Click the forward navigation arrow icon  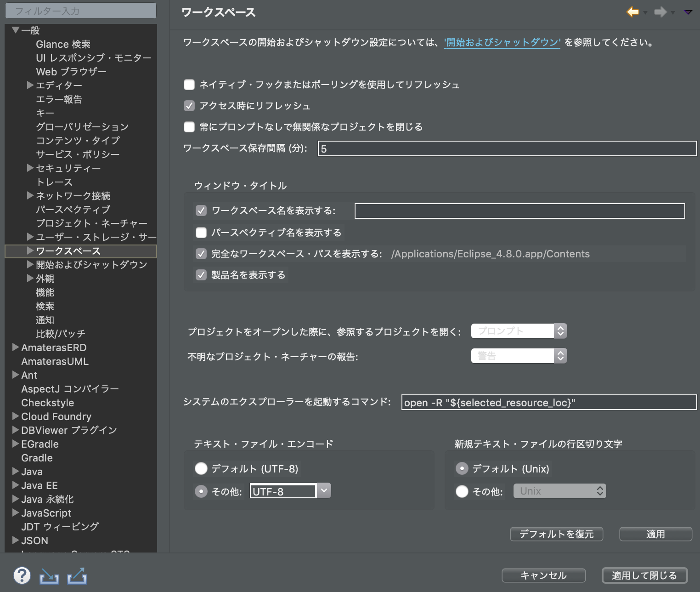tap(660, 12)
